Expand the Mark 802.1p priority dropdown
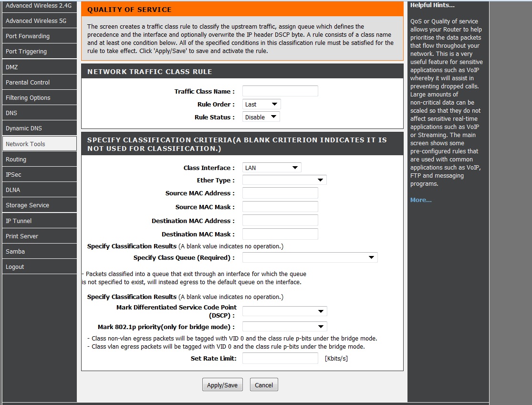Viewport: 532px width, 405px height. pos(284,327)
